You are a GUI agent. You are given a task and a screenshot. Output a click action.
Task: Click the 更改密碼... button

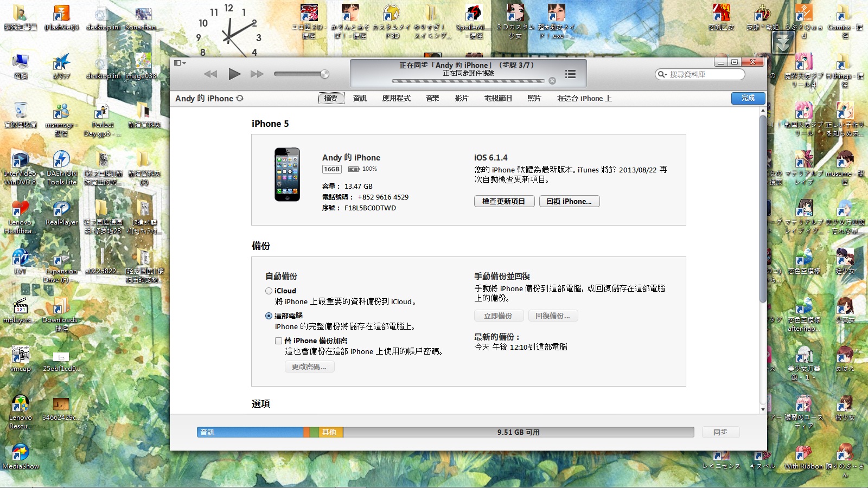tap(309, 367)
